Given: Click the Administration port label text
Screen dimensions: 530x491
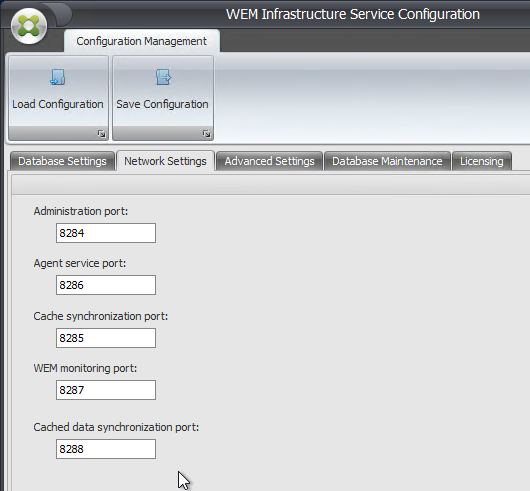Looking at the screenshot, I should [81, 211].
